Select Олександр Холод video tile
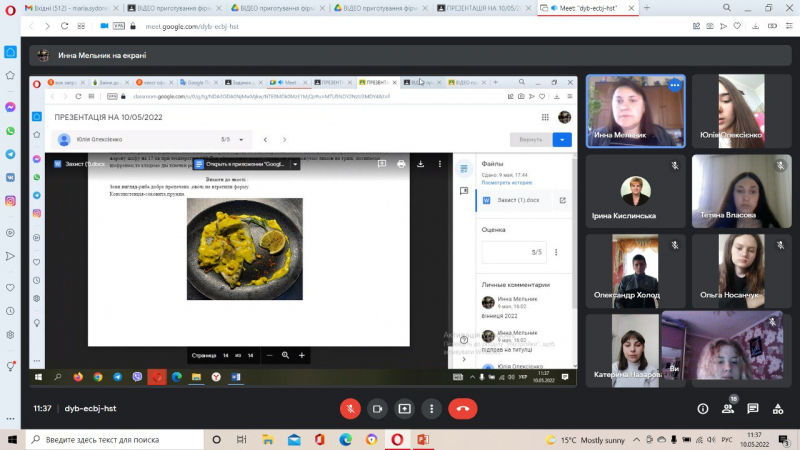Screen dimensions: 800x450 pos(636,271)
